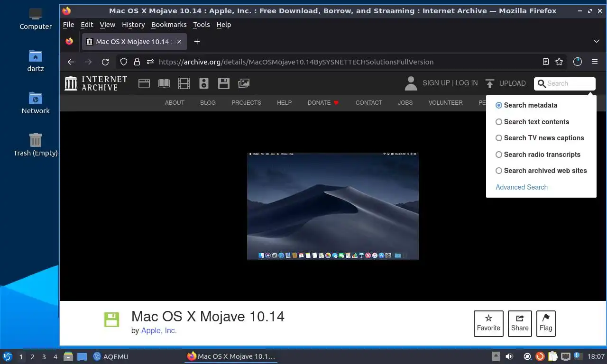Open the Tools menu
The width and height of the screenshot is (607, 364).
click(201, 25)
